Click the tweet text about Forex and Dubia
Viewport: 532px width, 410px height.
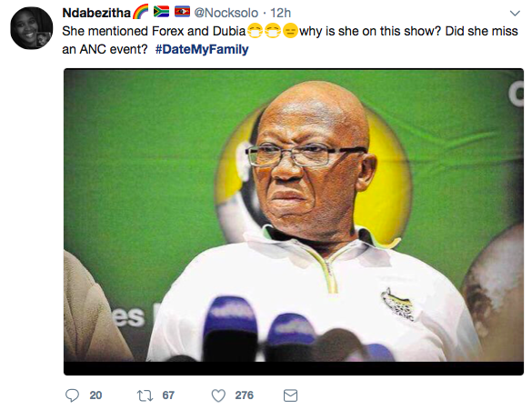290,40
